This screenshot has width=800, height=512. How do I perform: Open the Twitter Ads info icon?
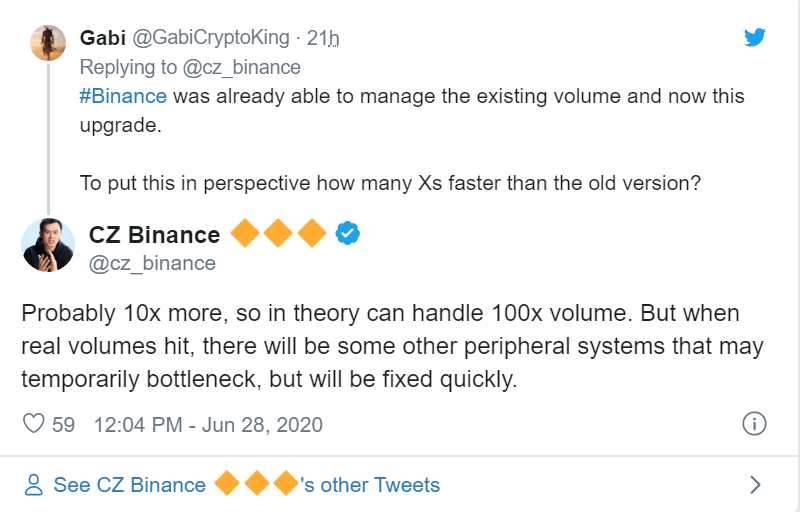tap(754, 424)
